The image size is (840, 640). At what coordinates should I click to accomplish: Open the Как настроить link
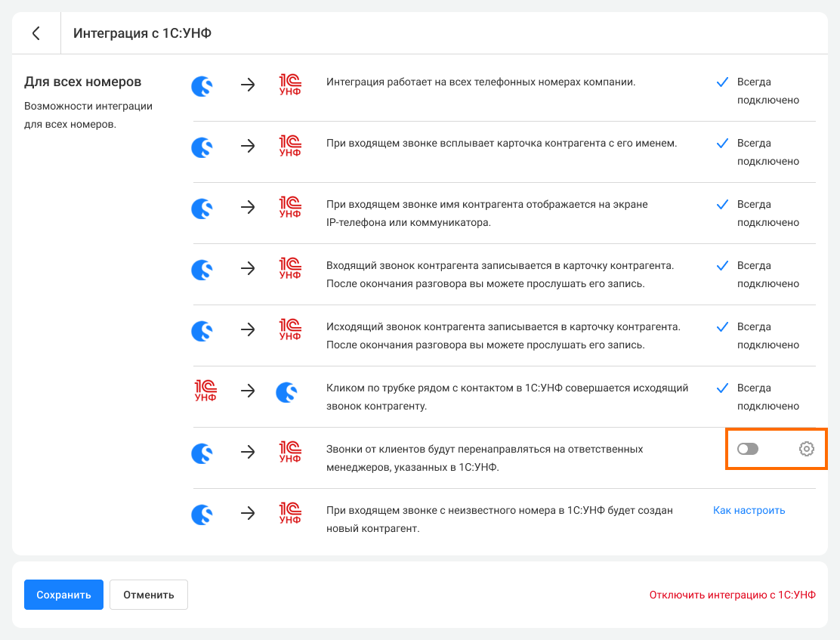[x=749, y=510]
